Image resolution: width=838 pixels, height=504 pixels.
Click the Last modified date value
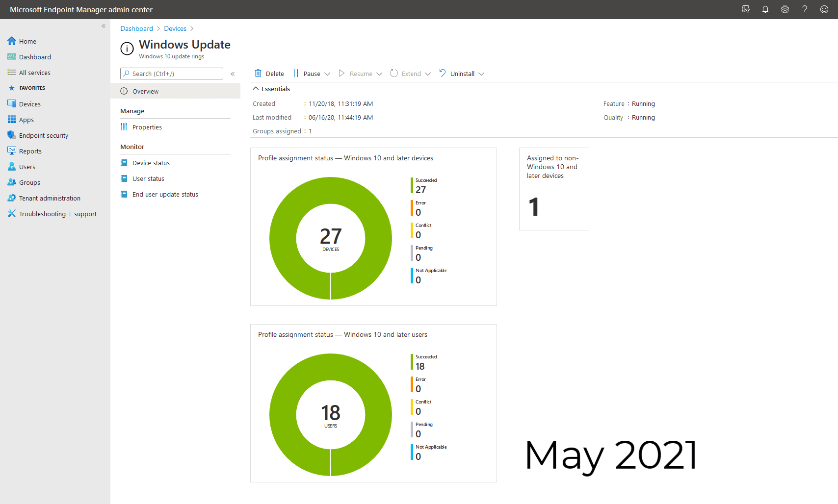(x=340, y=117)
